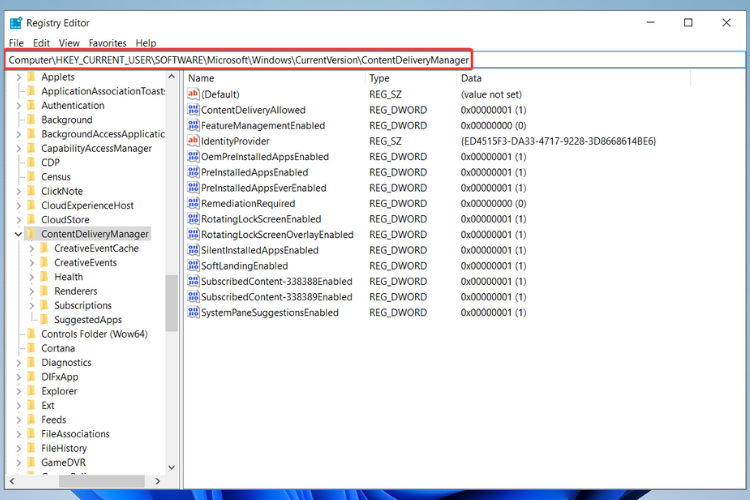Image resolution: width=750 pixels, height=500 pixels.
Task: Click the Background folder icon
Action: [x=31, y=120]
